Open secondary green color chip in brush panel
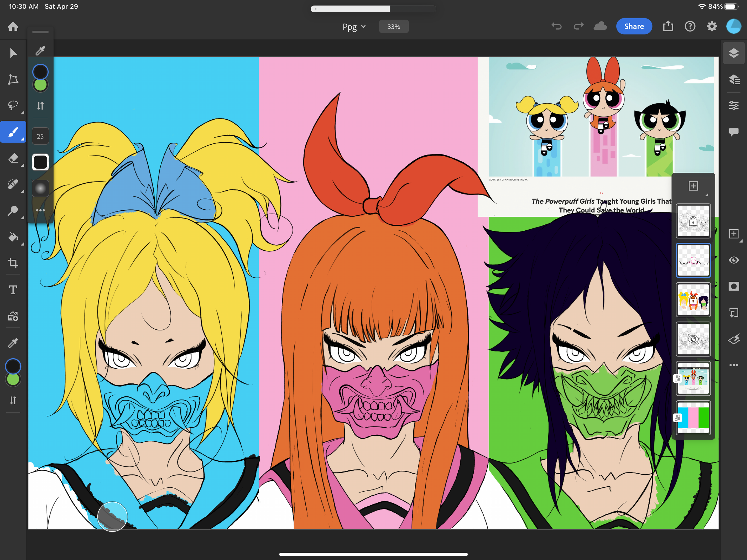Screen dimensions: 747x560 tap(41, 85)
